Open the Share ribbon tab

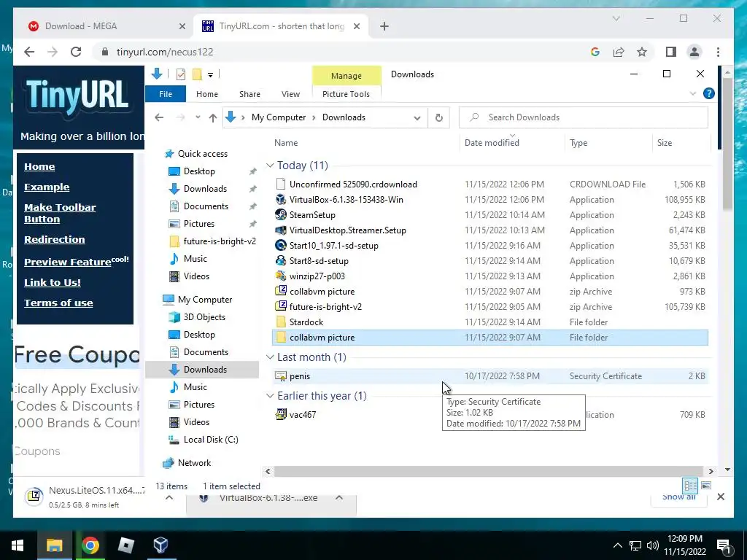click(249, 94)
